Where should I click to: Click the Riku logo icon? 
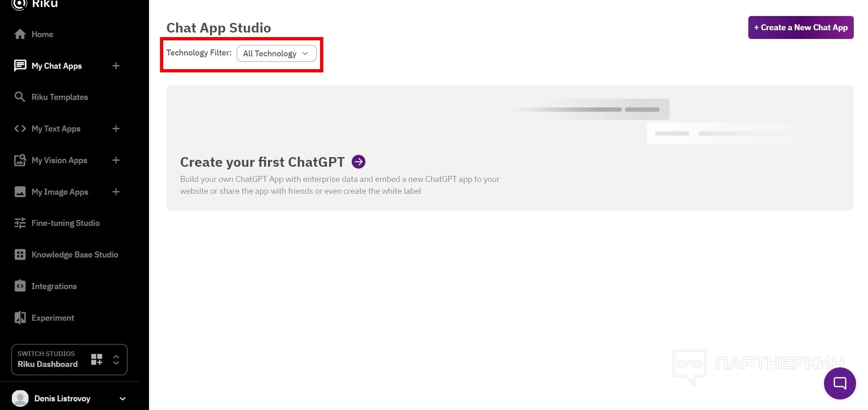coord(19,4)
